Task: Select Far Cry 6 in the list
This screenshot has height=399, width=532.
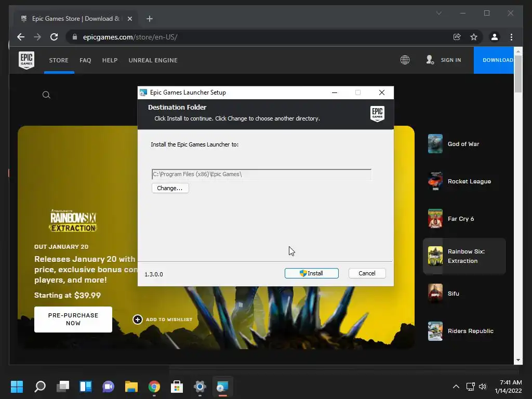Action: pos(464,219)
